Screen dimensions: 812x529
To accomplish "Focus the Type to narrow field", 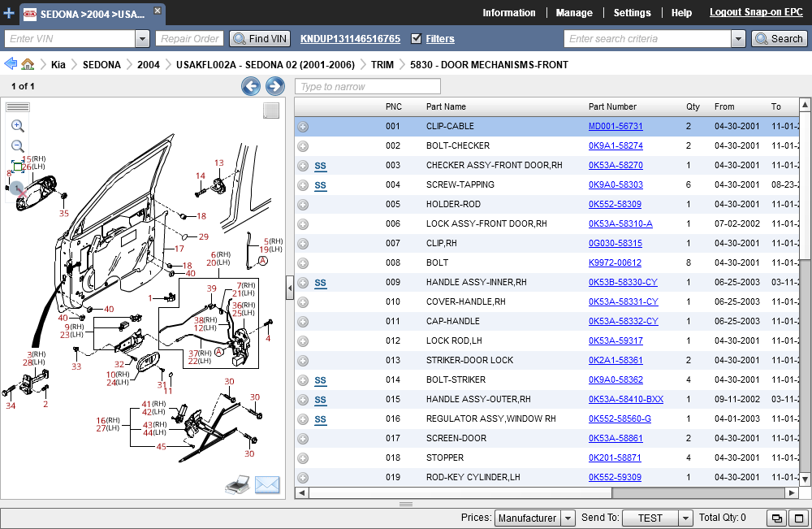I will point(368,86).
